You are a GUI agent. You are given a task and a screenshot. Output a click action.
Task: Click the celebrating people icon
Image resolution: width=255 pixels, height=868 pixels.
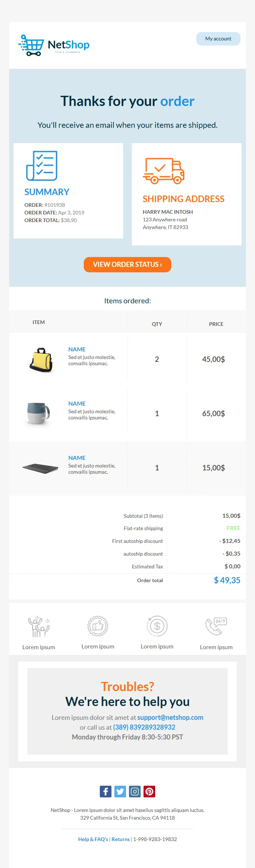click(39, 627)
